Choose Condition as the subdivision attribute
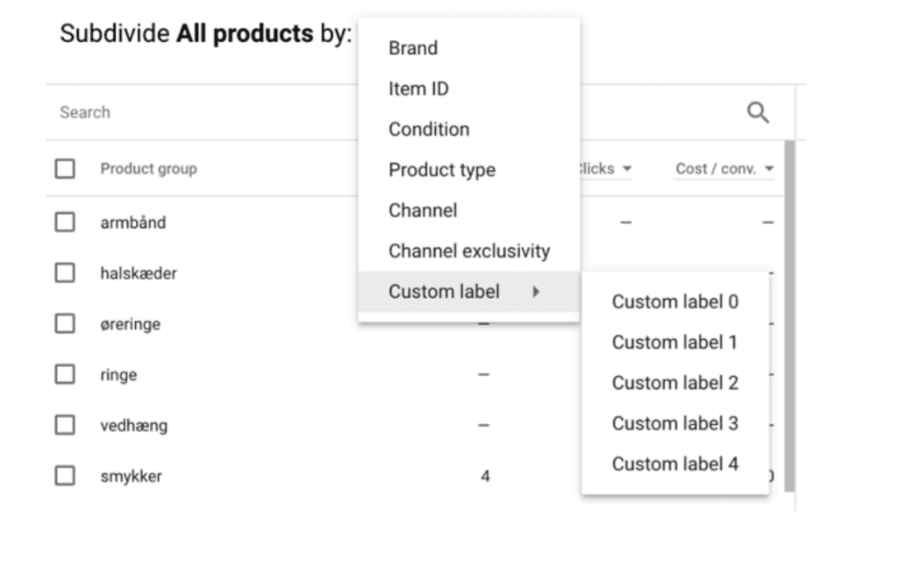This screenshot has height=588, width=898. click(x=428, y=129)
